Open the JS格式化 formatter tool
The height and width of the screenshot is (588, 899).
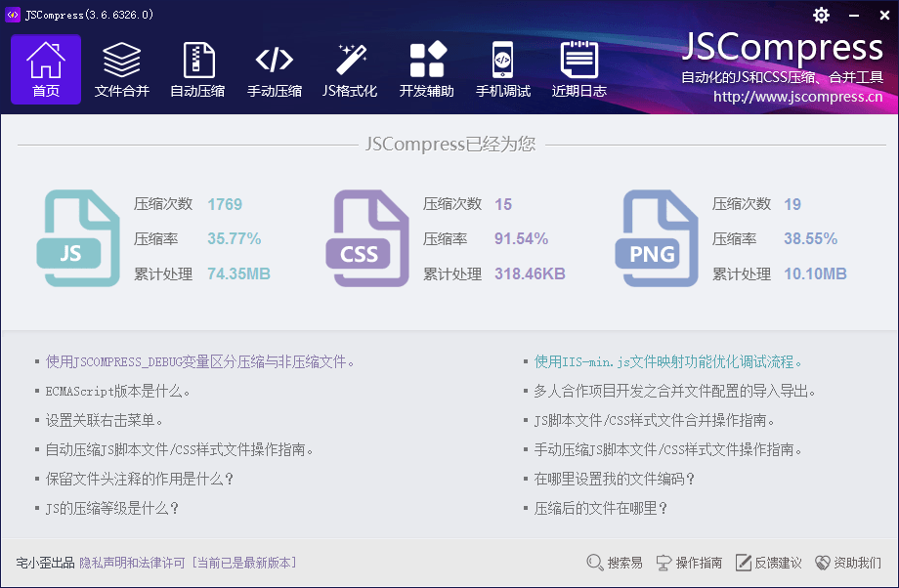pos(350,69)
